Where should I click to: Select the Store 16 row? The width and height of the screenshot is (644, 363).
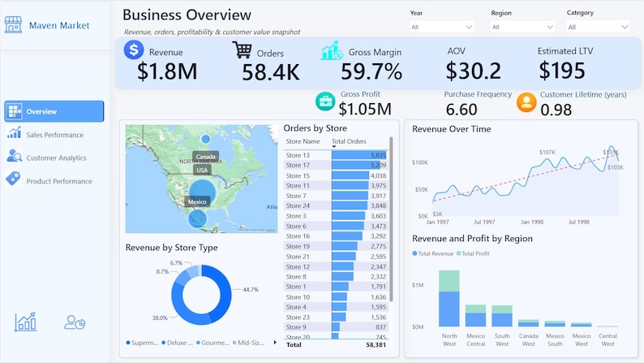point(336,236)
